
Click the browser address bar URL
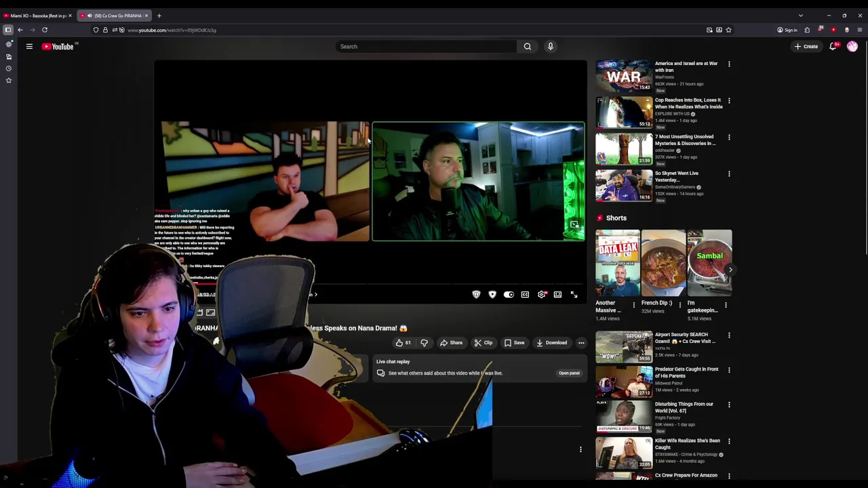click(x=172, y=30)
